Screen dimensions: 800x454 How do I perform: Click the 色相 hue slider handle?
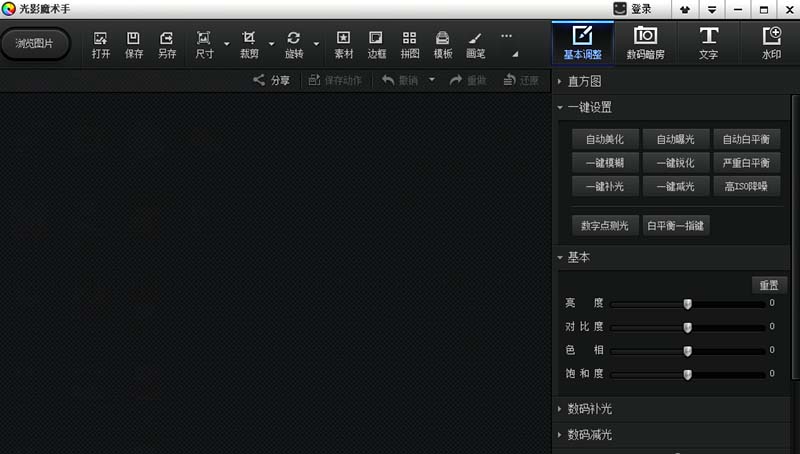tap(688, 351)
